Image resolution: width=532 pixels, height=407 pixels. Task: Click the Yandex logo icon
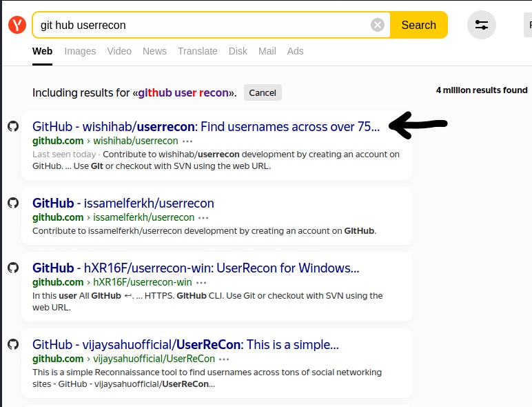[17, 25]
